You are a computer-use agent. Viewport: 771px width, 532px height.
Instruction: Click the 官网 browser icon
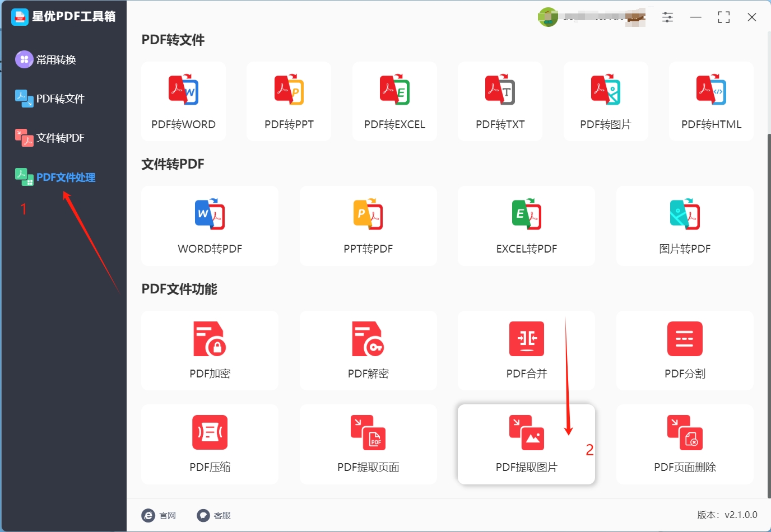pyautogui.click(x=148, y=515)
